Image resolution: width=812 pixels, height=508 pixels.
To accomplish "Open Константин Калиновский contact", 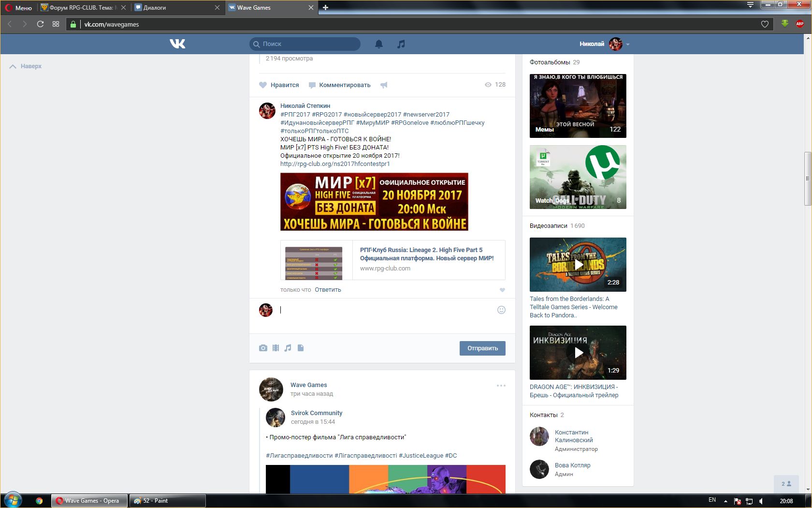I will 573,436.
